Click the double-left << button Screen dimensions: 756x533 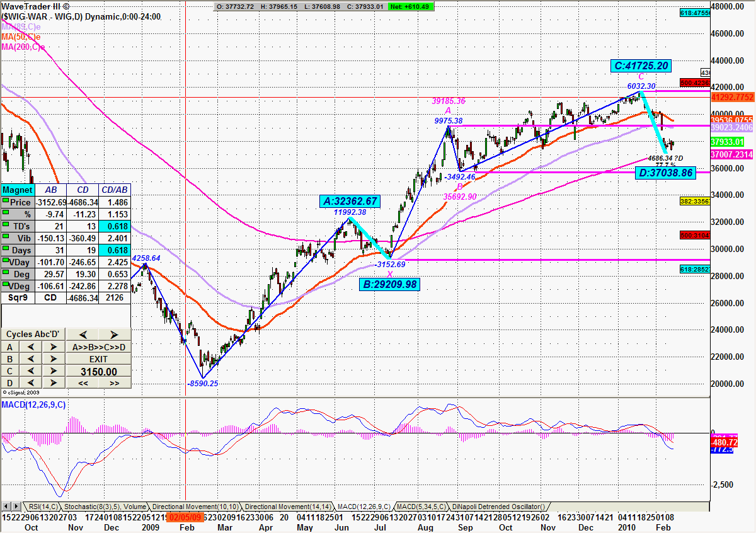(x=83, y=383)
